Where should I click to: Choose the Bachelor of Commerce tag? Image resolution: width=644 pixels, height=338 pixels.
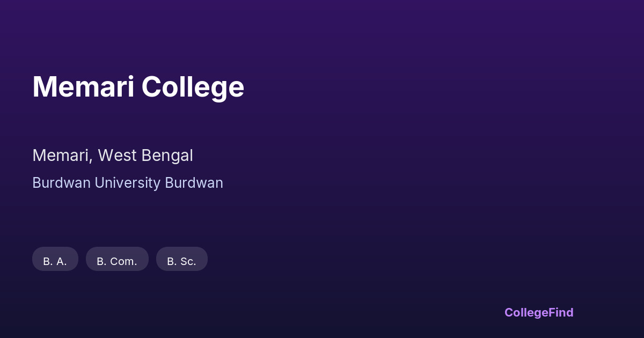[117, 260]
